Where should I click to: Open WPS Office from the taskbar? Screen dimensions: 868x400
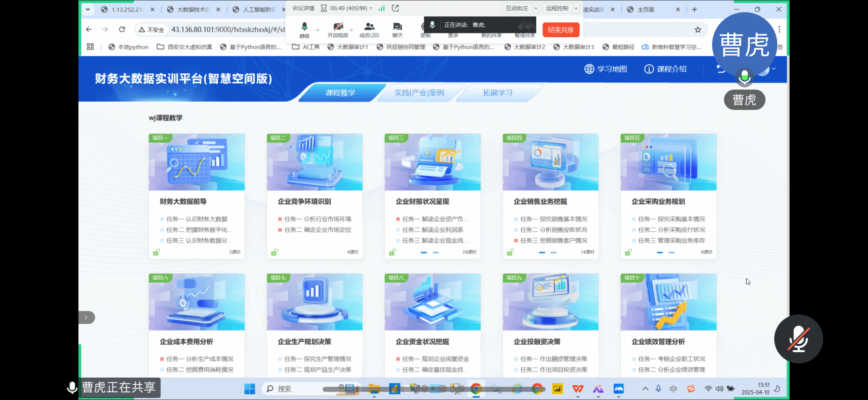[578, 389]
